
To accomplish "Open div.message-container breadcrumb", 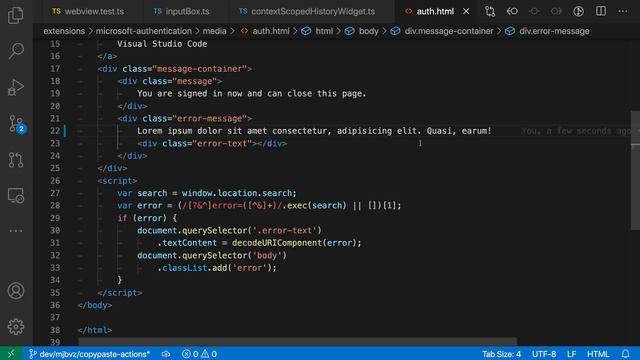I will 442,31.
